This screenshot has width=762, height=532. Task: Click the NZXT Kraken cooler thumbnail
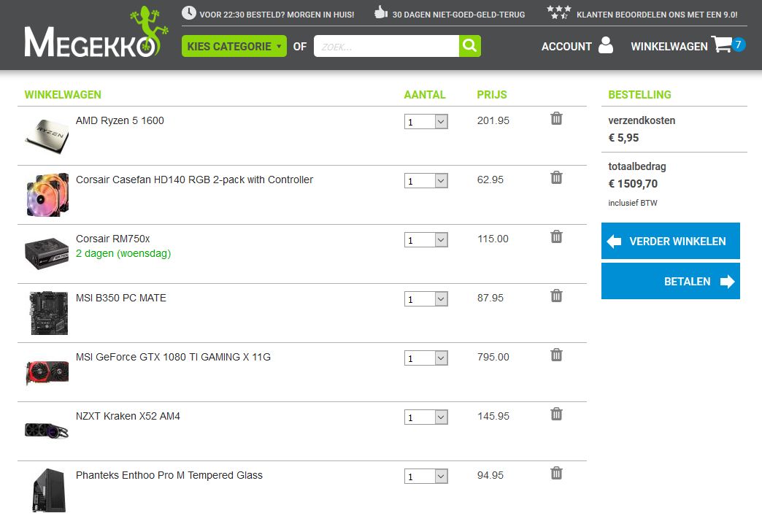tap(47, 431)
